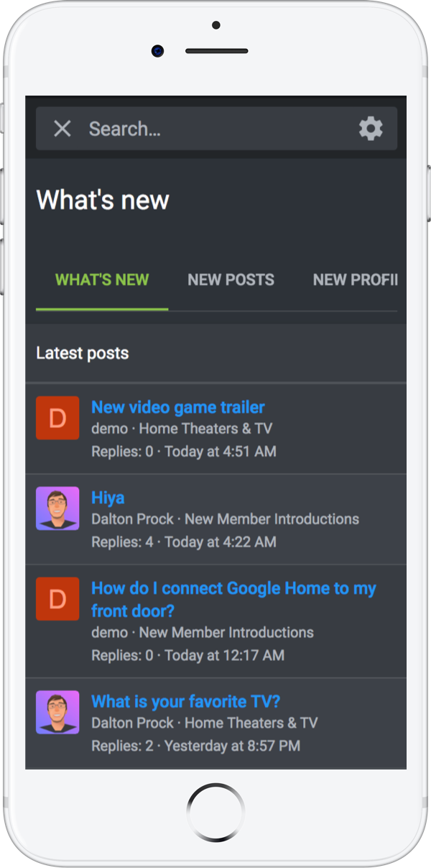
Task: Click Home Theaters & TV under favorite TV post
Action: pyautogui.click(x=251, y=723)
